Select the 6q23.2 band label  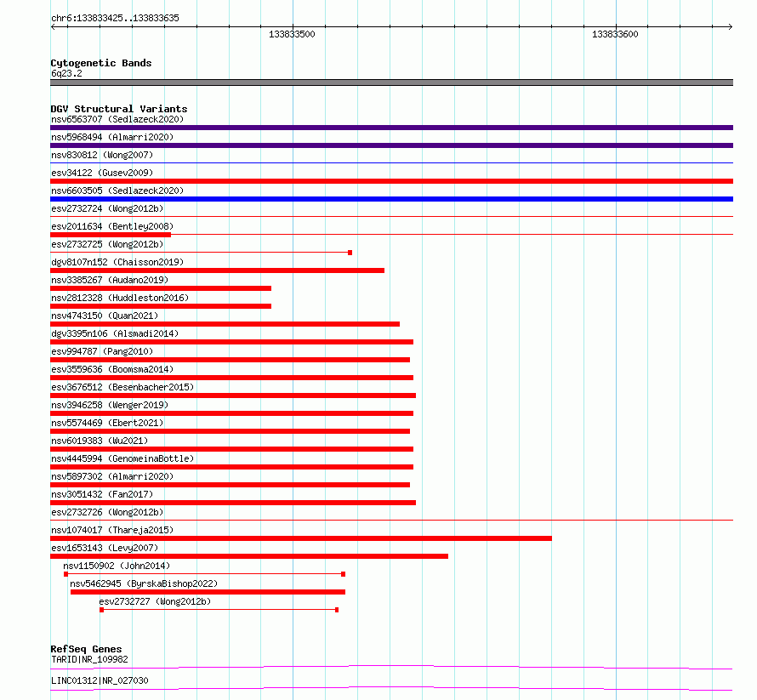(x=66, y=73)
